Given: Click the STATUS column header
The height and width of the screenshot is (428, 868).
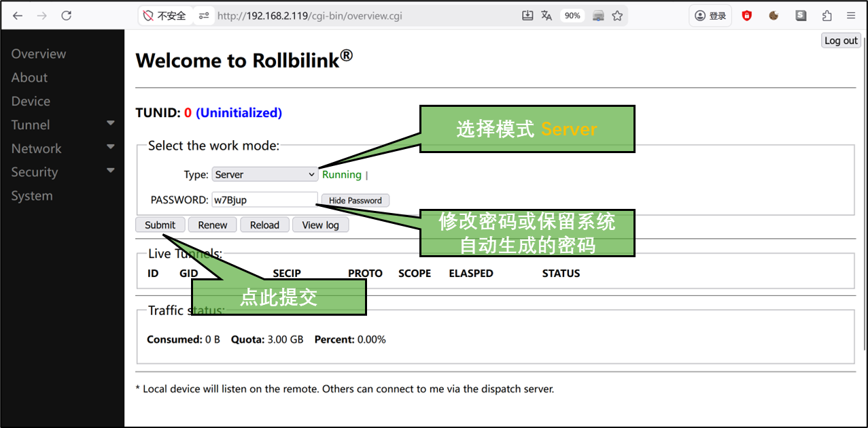Looking at the screenshot, I should pyautogui.click(x=561, y=274).
